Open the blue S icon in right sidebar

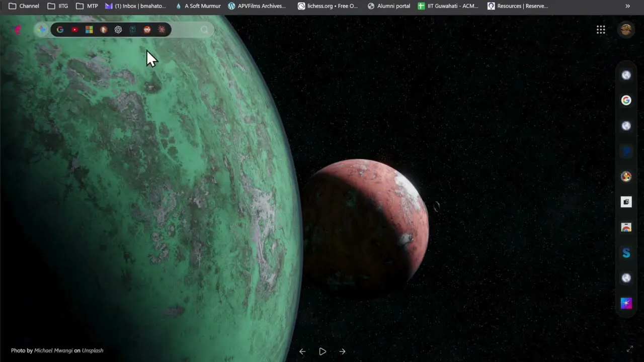pos(626,253)
